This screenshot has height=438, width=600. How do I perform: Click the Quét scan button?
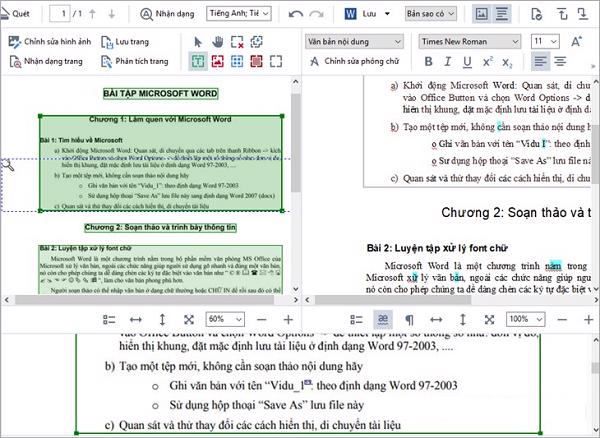click(x=15, y=14)
